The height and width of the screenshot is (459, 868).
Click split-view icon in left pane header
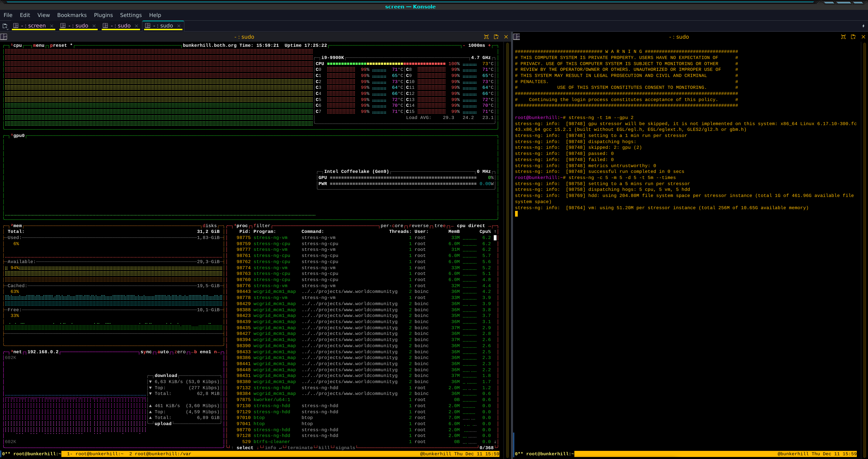(4, 37)
